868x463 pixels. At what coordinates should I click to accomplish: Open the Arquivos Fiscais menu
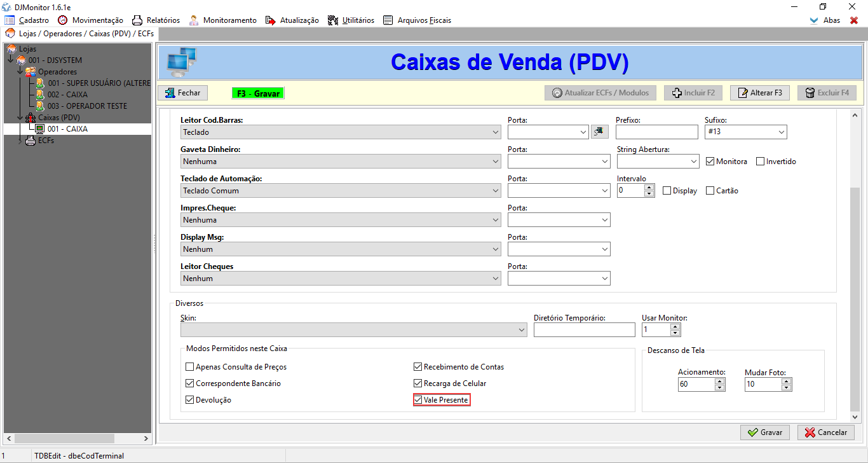point(417,20)
